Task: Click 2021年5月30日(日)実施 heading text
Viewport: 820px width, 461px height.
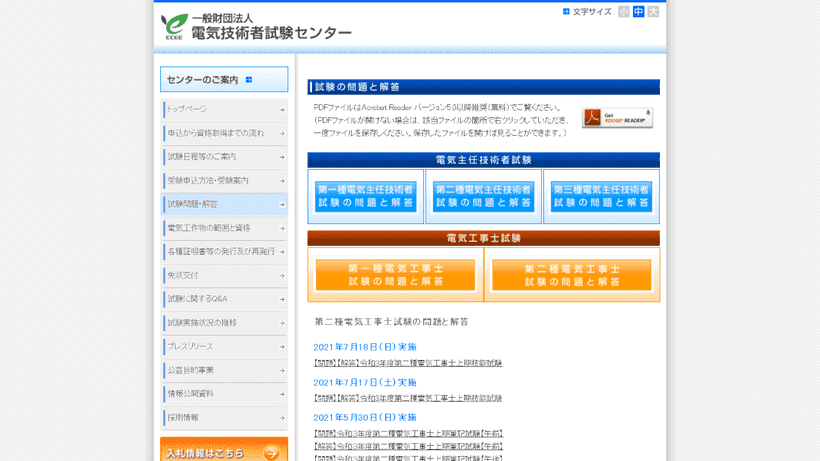Action: pyautogui.click(x=365, y=418)
